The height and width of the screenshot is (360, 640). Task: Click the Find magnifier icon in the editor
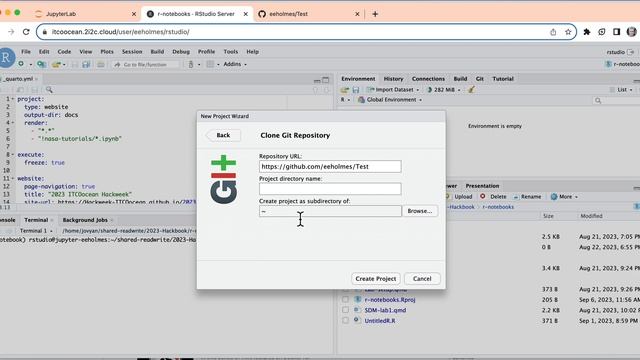click(49, 89)
